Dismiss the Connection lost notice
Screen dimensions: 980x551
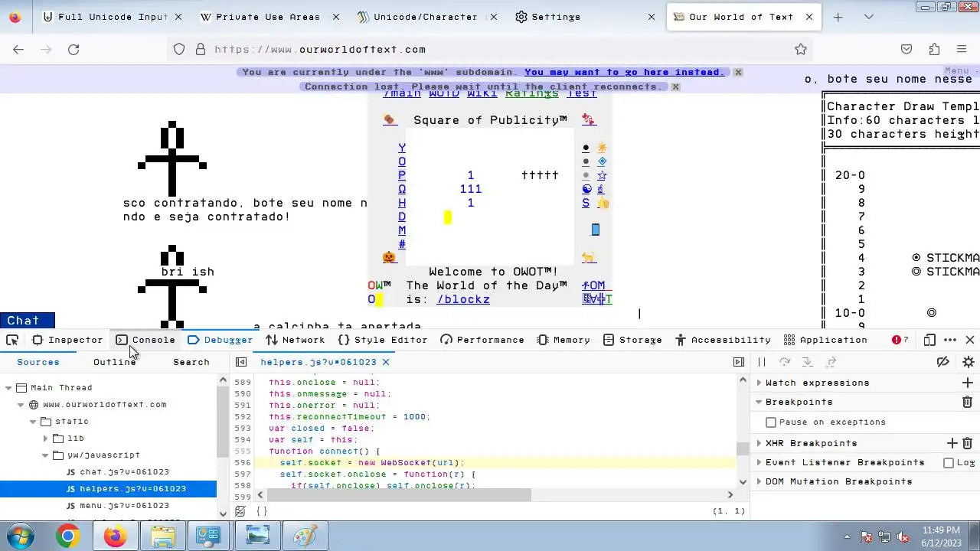pos(676,86)
